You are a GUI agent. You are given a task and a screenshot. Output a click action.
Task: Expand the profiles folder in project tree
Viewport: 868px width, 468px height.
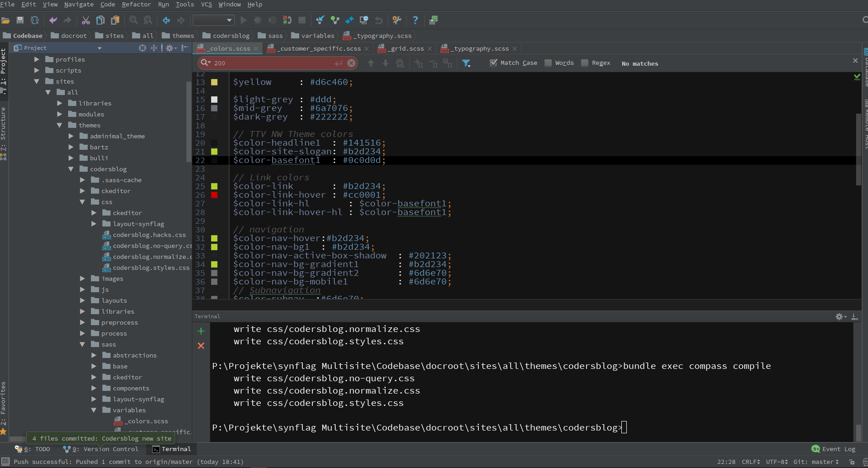[x=37, y=59]
